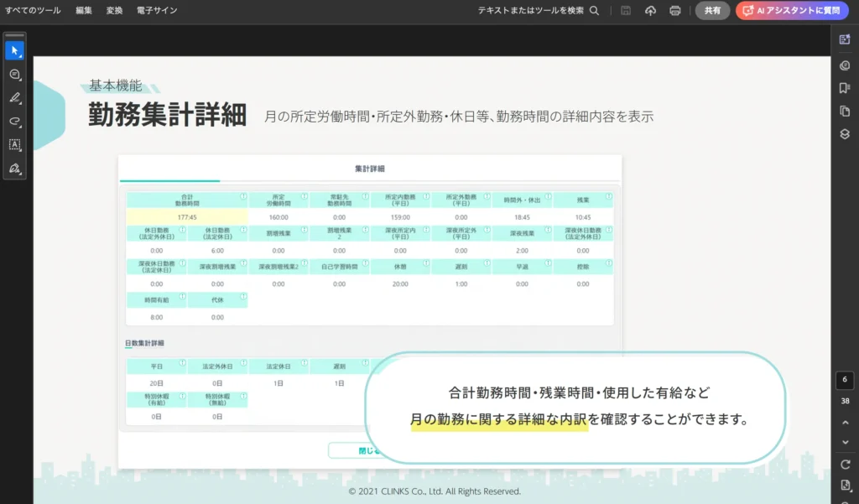Click the current page number box
This screenshot has height=504, width=859.
(845, 380)
